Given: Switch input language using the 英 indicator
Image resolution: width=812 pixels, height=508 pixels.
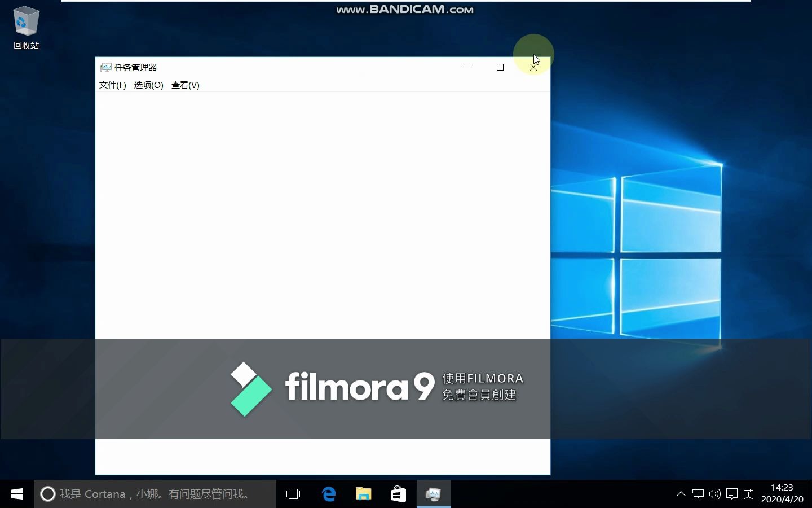Looking at the screenshot, I should tap(748, 494).
